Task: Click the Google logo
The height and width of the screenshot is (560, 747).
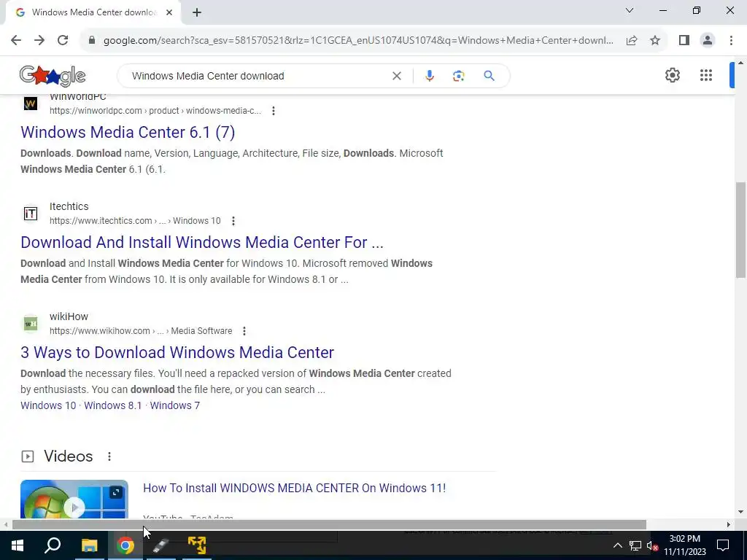Action: coord(53,76)
